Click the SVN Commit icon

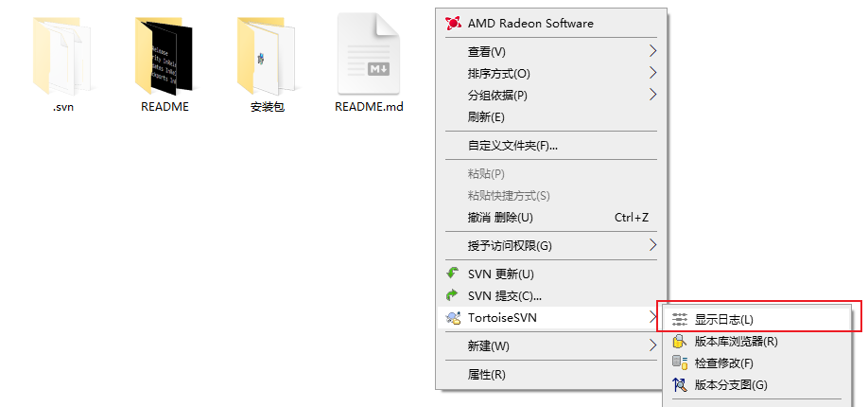(452, 295)
